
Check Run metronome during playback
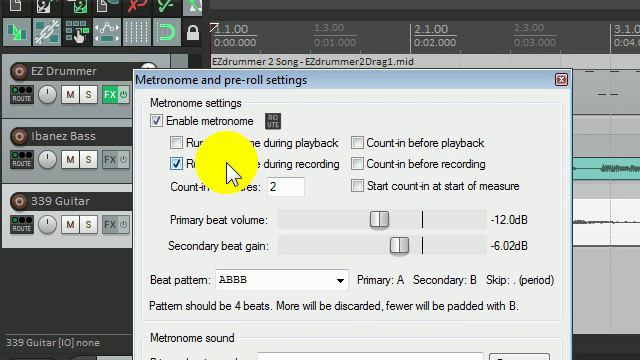coord(176,143)
